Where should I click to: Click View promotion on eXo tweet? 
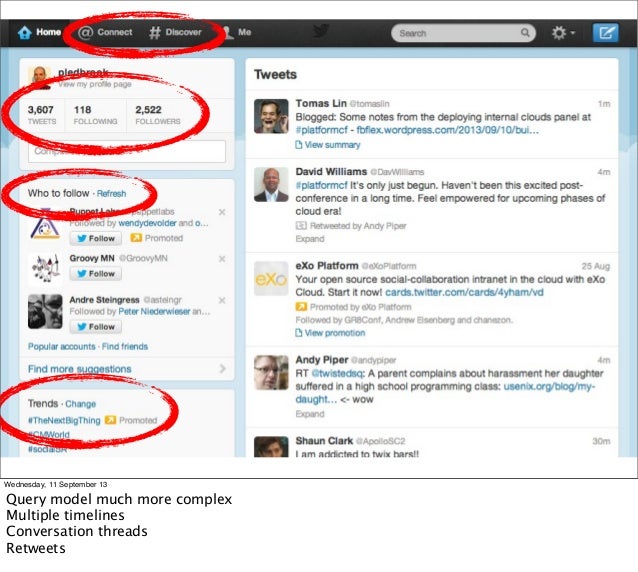coord(330,333)
